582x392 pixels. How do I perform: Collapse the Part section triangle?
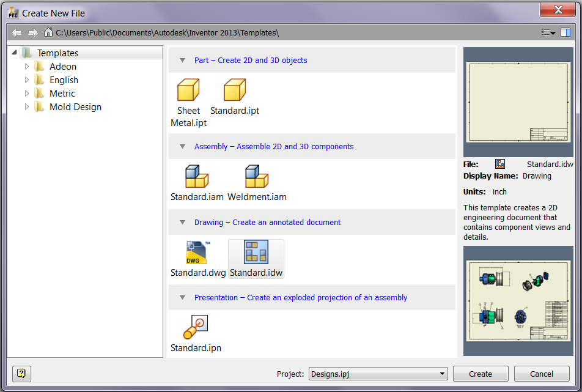point(182,60)
